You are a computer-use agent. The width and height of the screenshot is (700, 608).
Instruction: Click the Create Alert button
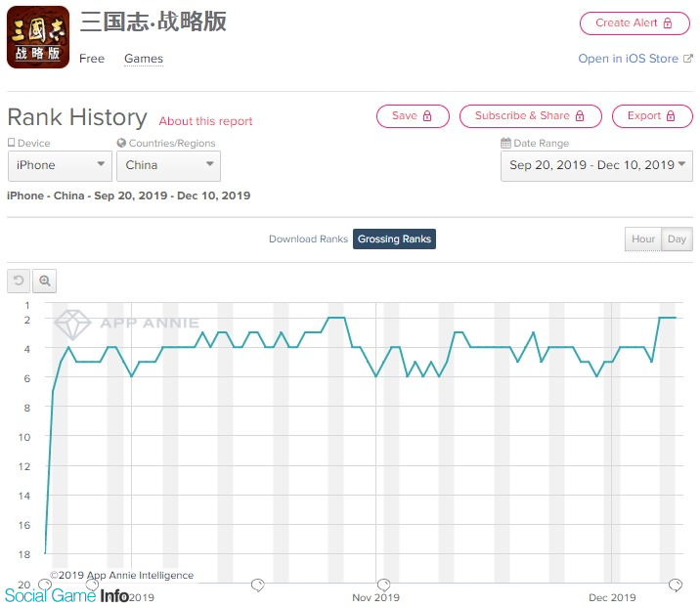click(x=634, y=23)
